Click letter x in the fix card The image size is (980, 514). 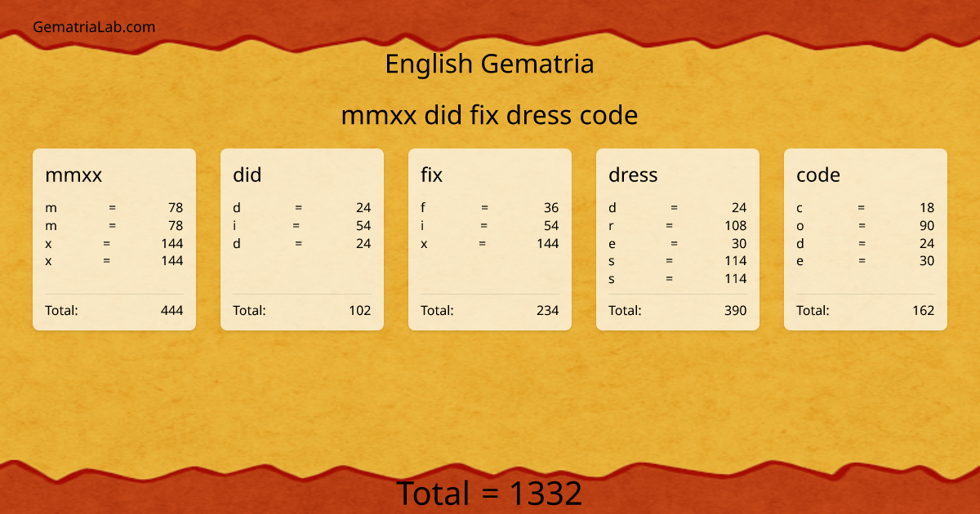pos(424,243)
